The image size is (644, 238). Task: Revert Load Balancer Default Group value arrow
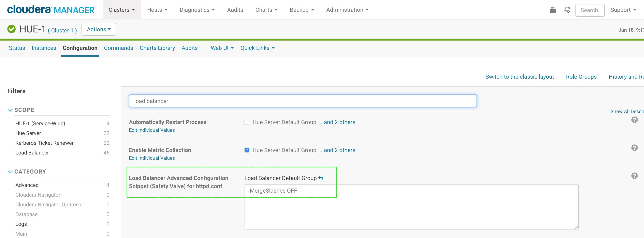(x=321, y=178)
